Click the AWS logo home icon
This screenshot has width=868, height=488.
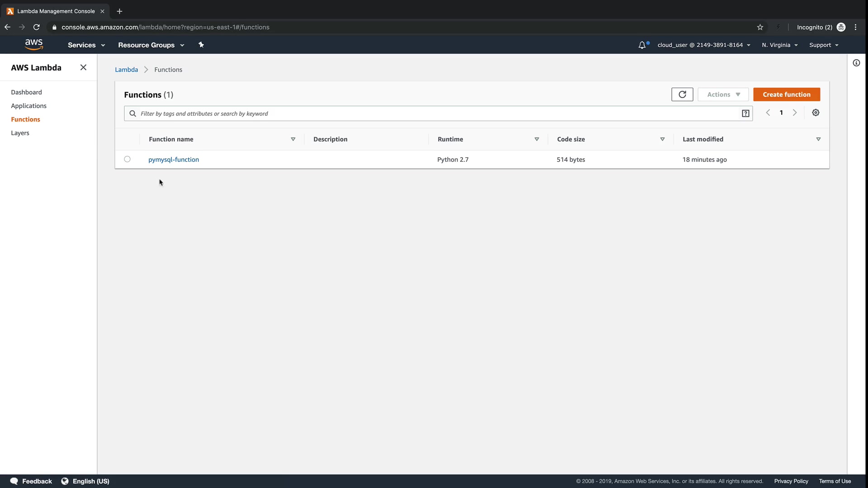(x=34, y=45)
